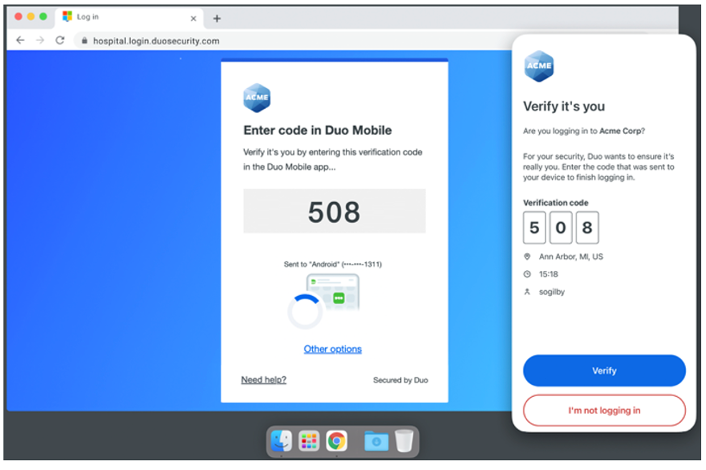The image size is (706, 470).
Task: Click the first code digit box 5
Action: click(x=534, y=227)
